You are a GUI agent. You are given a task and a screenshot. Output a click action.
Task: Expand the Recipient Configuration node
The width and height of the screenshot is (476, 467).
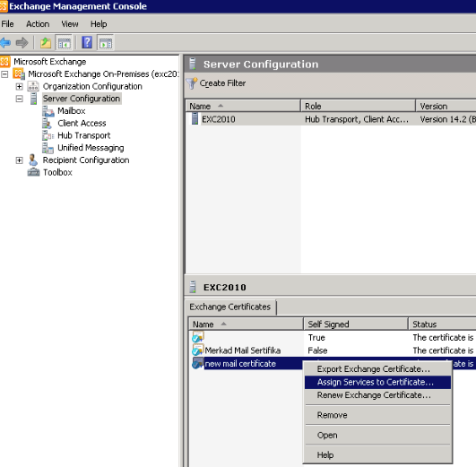19,160
